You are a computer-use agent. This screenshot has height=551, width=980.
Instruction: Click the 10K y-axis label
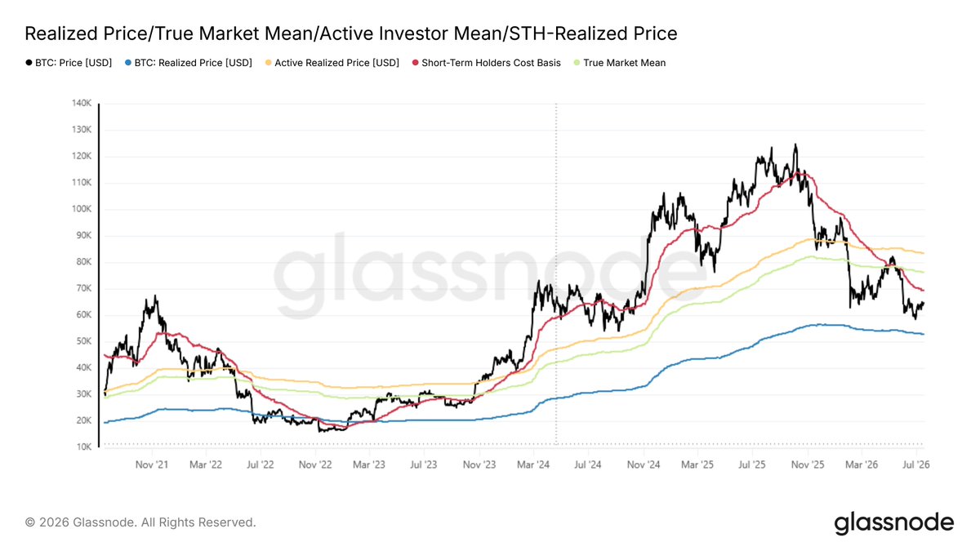(84, 447)
